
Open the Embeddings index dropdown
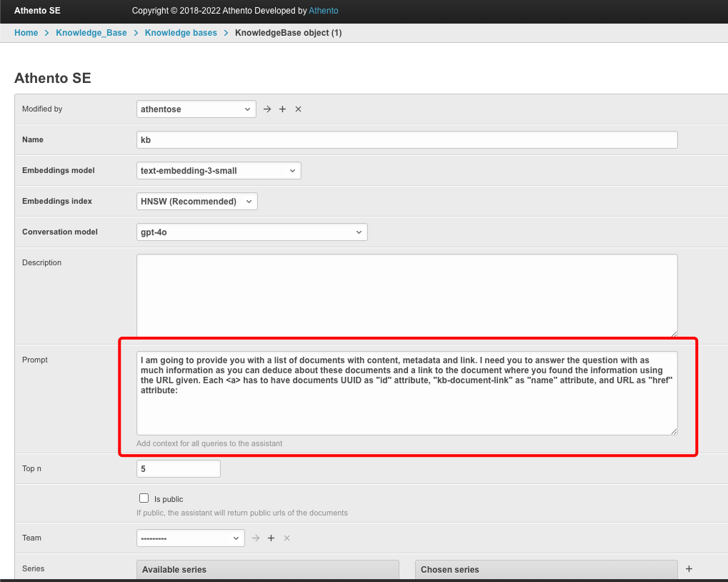coord(196,202)
